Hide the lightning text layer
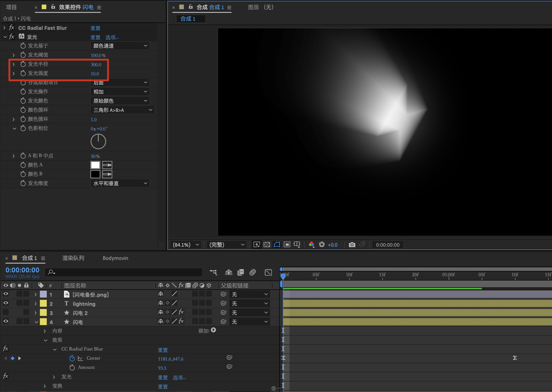The width and height of the screenshot is (552, 392). 6,303
